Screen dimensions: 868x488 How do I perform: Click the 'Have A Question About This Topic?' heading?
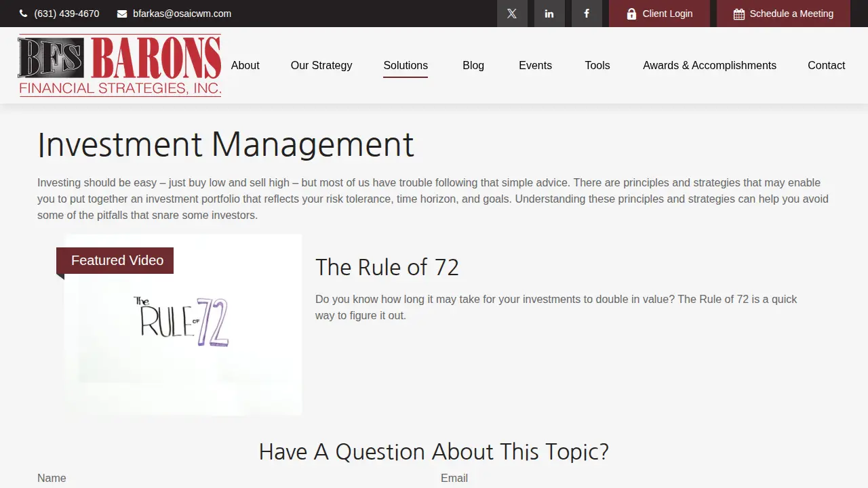(434, 451)
